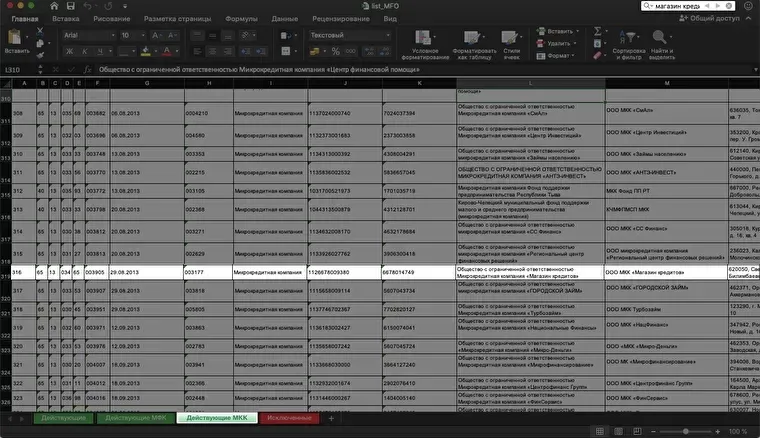Cut selection with the scissors icon
The height and width of the screenshot is (438, 760).
40,31
